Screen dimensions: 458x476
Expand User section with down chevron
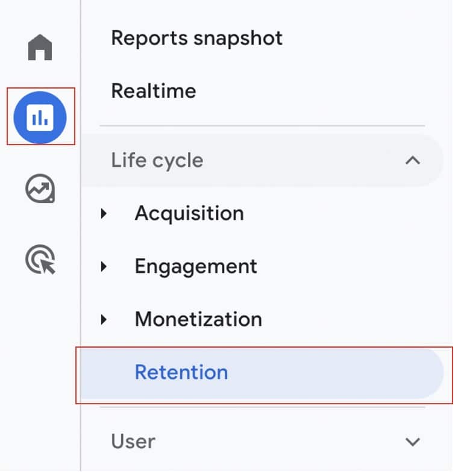pyautogui.click(x=413, y=442)
